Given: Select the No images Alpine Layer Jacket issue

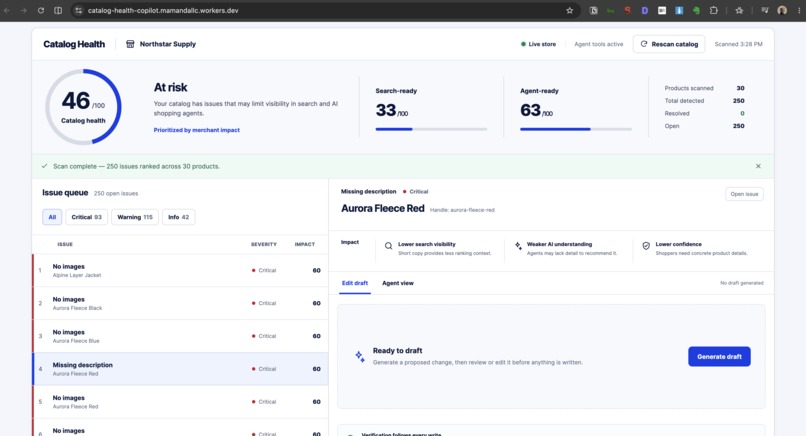Looking at the screenshot, I should (x=180, y=270).
